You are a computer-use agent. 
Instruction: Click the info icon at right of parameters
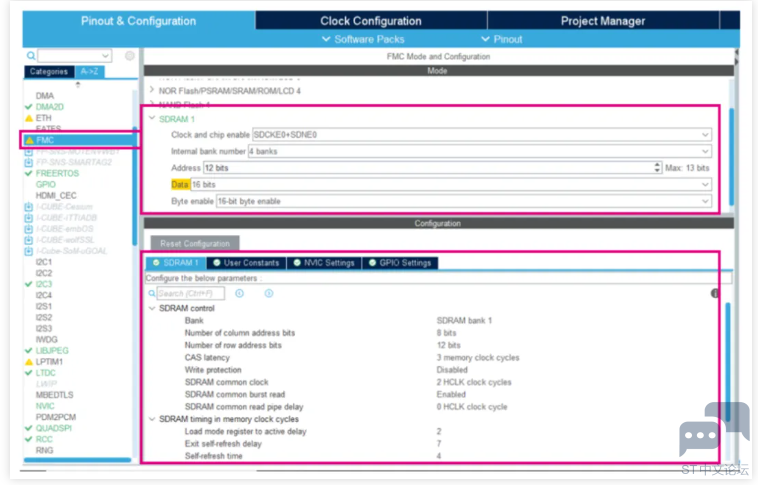coord(714,294)
